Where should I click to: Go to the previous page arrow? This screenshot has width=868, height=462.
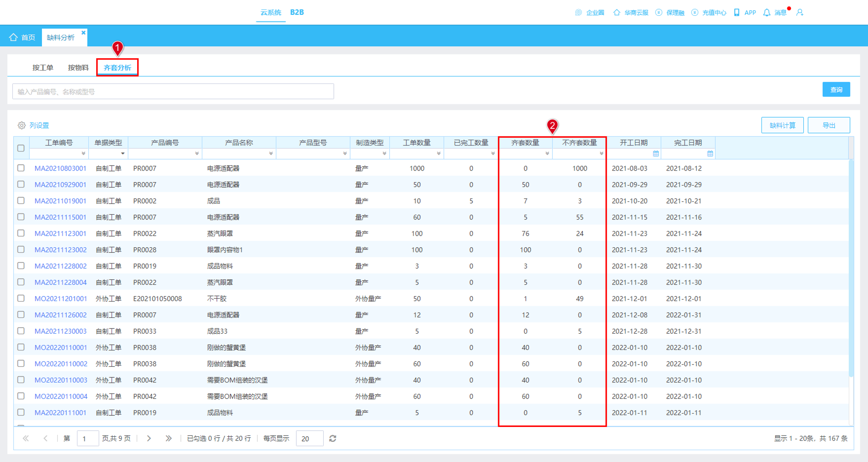point(45,438)
